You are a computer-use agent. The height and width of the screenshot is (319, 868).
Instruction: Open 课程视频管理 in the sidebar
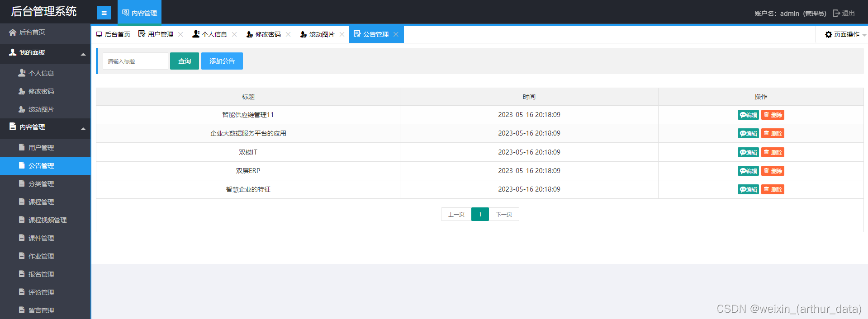tap(45, 220)
